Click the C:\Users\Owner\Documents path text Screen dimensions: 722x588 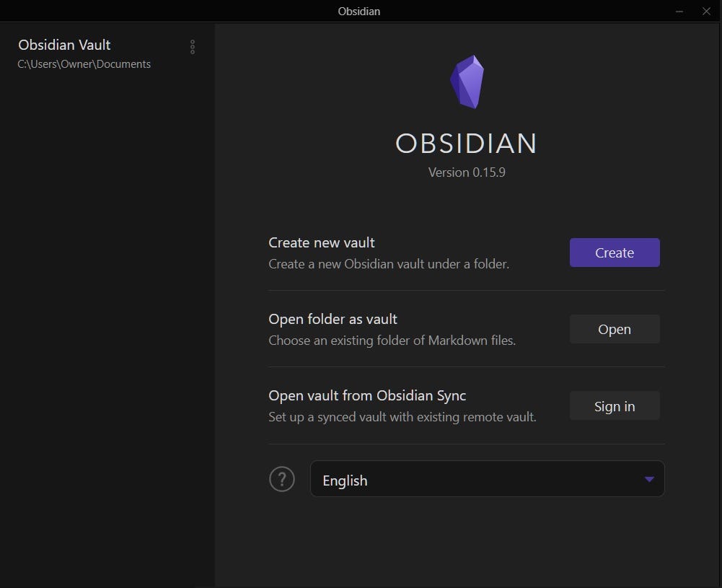84,63
